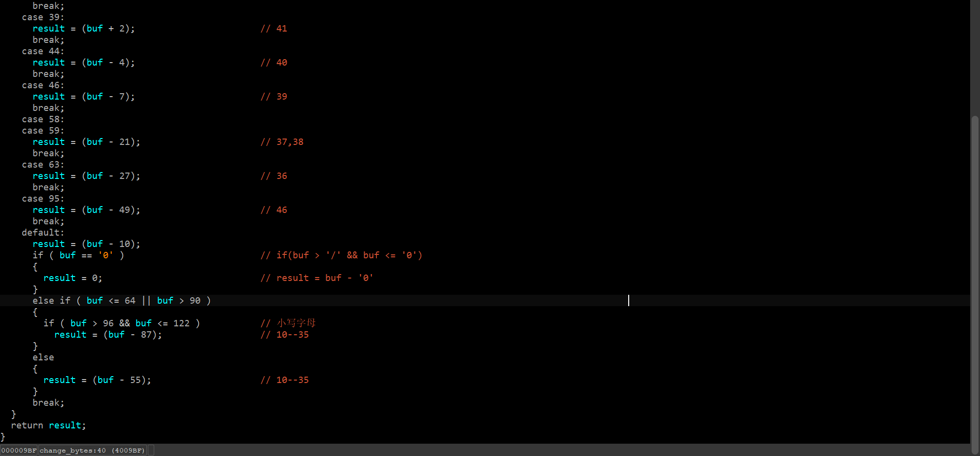980x456 pixels.
Task: Click the line 'case 39:'
Action: 43,17
